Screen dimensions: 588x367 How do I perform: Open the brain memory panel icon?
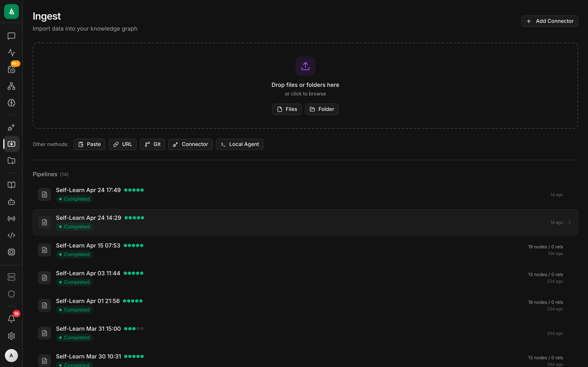pyautogui.click(x=11, y=103)
